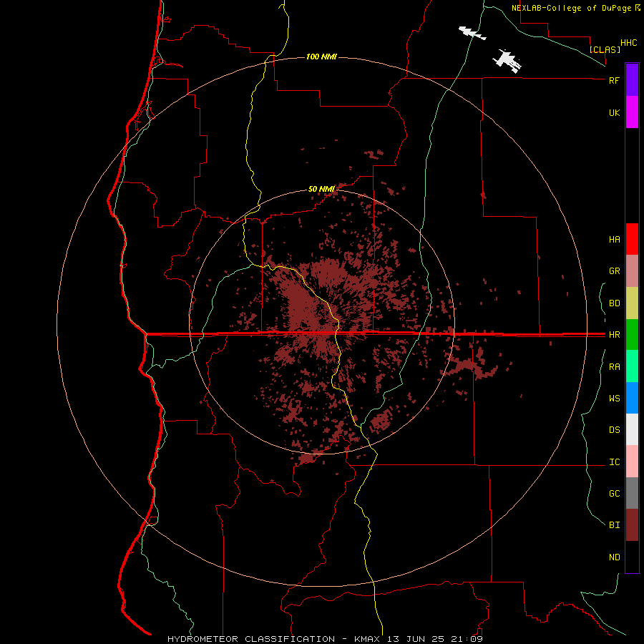Click the '50 NMI' range ring label
The width and height of the screenshot is (644, 644).
(x=321, y=189)
